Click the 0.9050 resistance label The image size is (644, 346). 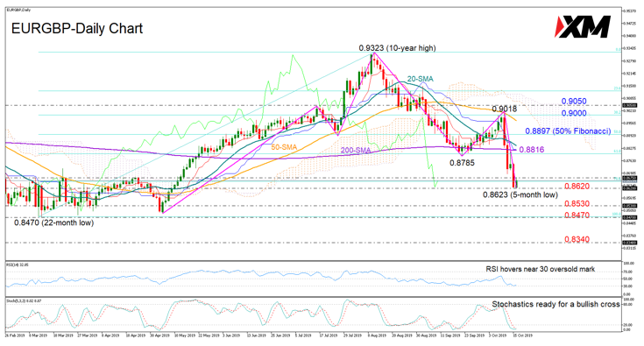click(x=574, y=102)
